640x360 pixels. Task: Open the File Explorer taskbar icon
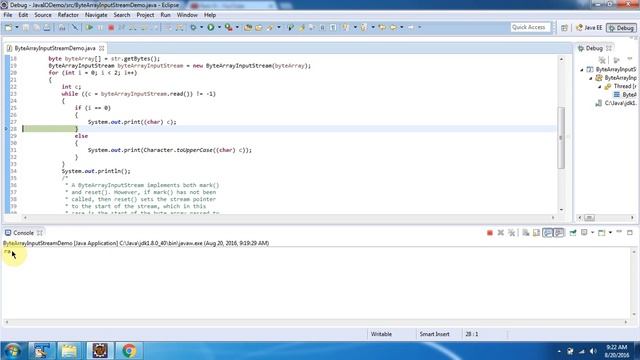(x=69, y=351)
